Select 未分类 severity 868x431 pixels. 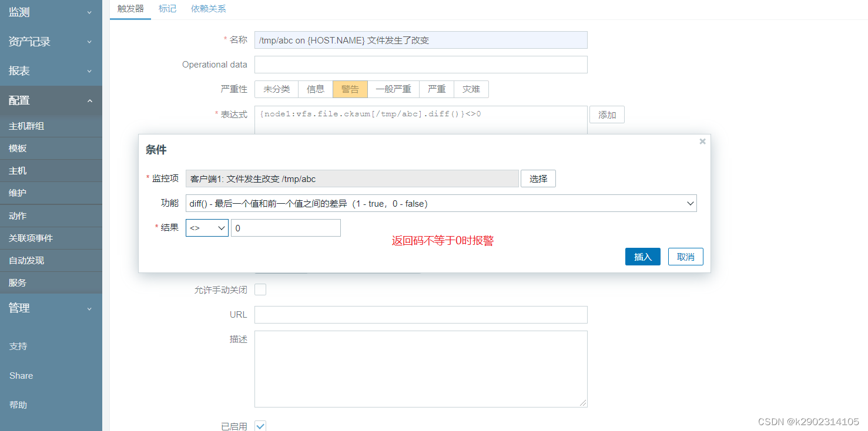[x=277, y=89]
